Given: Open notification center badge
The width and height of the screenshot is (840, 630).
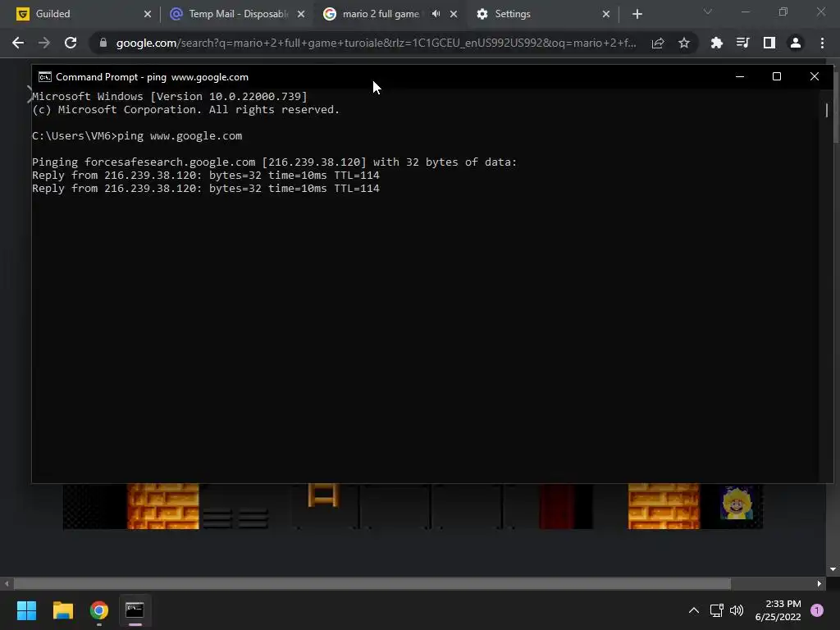Looking at the screenshot, I should click(x=817, y=610).
